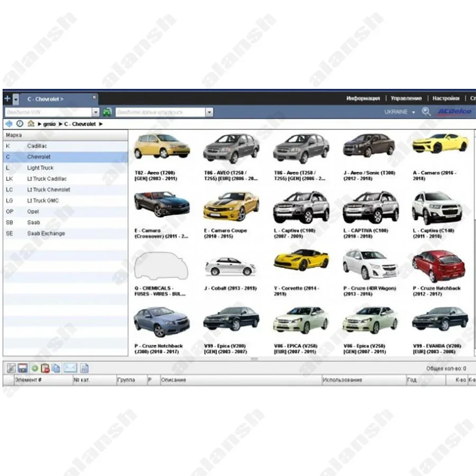Open the Управление menu

[406, 98]
